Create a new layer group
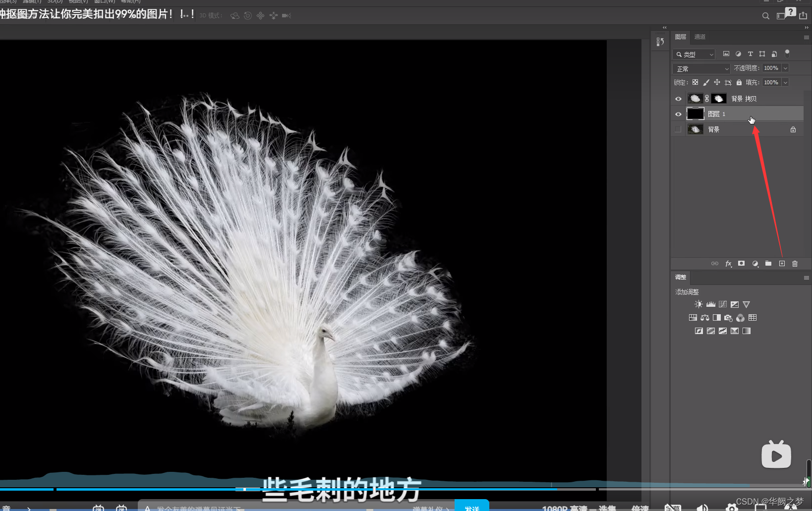Screen dimensions: 812x511 point(768,263)
